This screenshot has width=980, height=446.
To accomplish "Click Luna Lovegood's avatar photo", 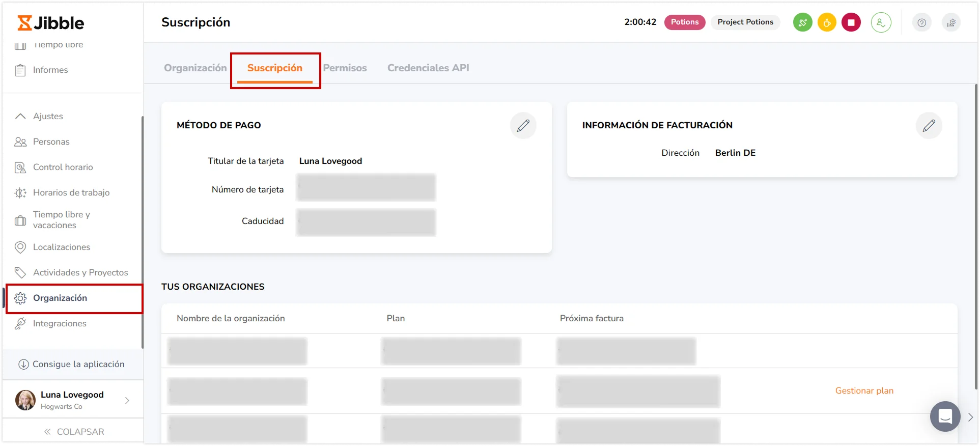I will click(x=25, y=400).
